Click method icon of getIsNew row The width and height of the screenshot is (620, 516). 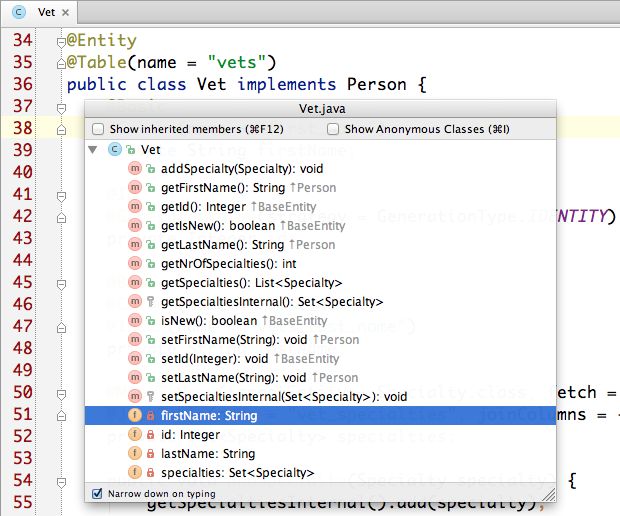pyautogui.click(x=135, y=225)
